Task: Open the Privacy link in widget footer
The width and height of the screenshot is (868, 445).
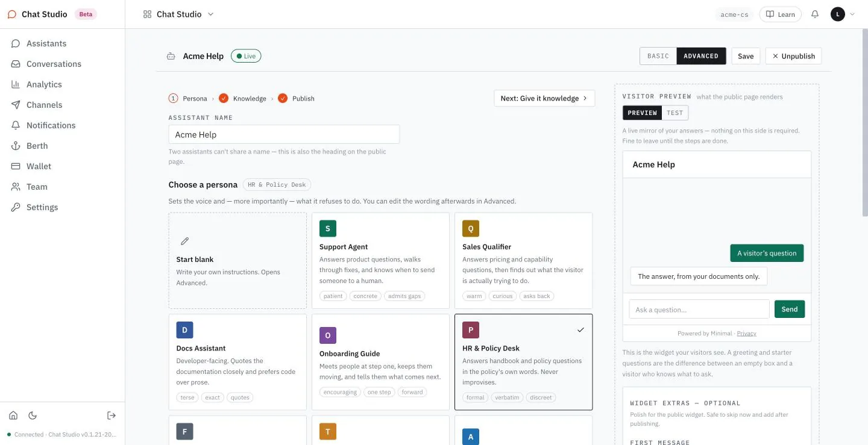Action: [746, 334]
